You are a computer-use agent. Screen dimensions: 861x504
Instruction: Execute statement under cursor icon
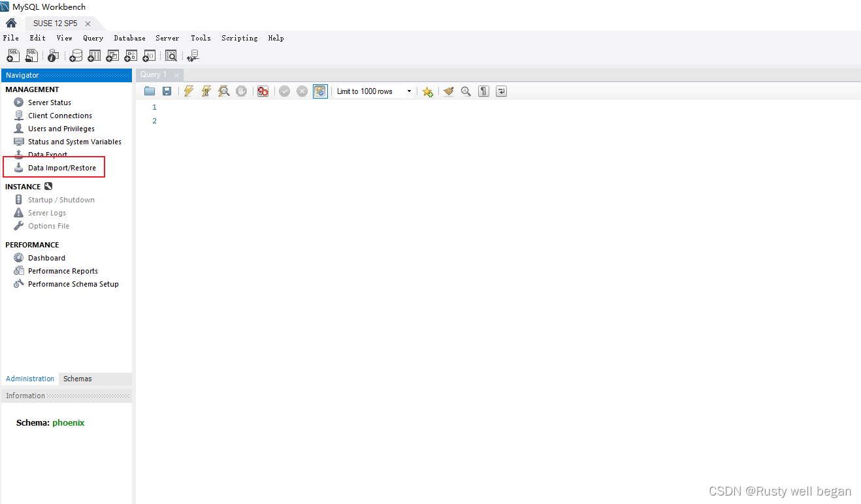tap(206, 91)
